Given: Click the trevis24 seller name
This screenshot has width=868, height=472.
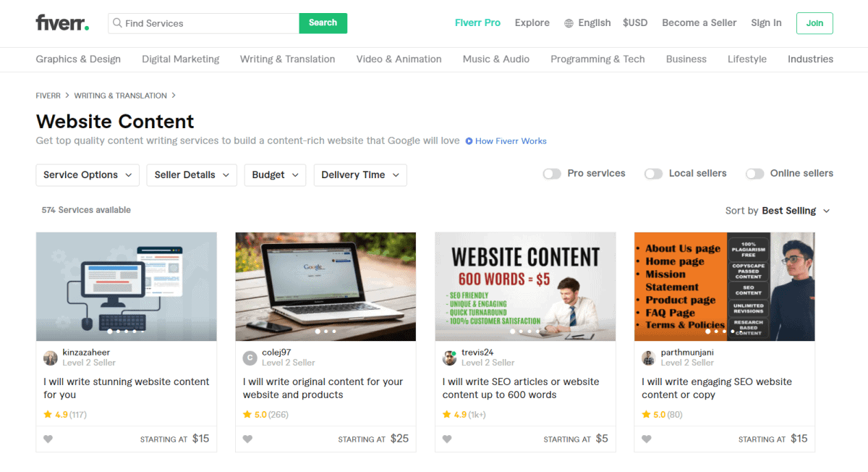Looking at the screenshot, I should point(477,353).
